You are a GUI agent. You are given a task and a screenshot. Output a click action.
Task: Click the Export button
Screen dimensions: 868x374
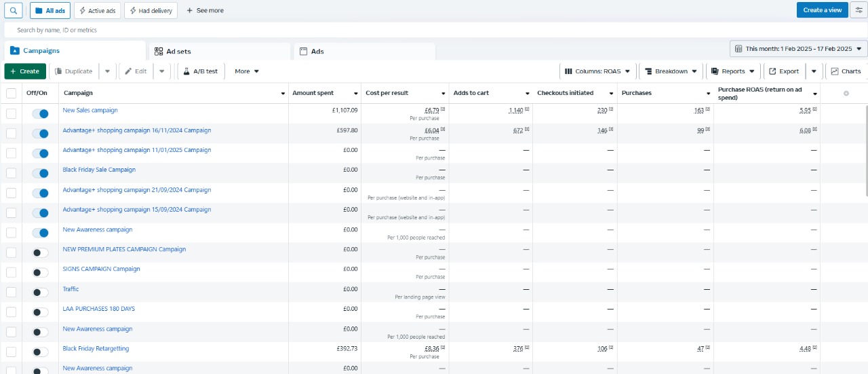point(784,71)
